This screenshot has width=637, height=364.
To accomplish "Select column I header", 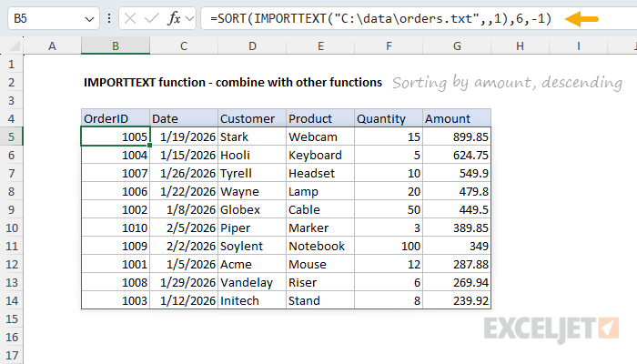I will [578, 45].
